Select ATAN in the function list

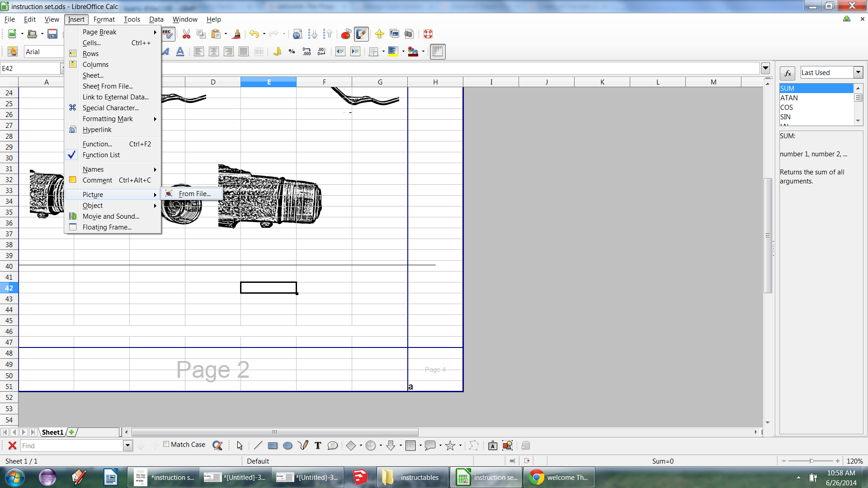789,98
